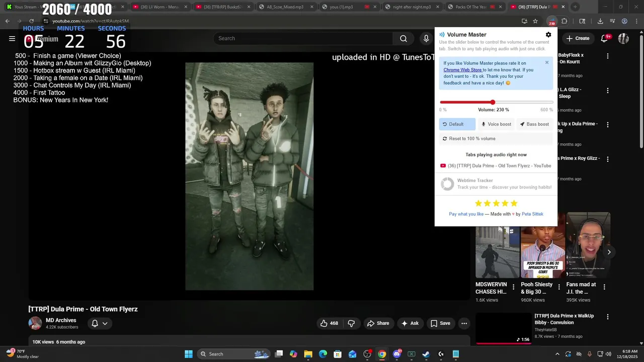Image resolution: width=644 pixels, height=362 pixels.
Task: Open Discord from taskbar
Action: click(396, 354)
